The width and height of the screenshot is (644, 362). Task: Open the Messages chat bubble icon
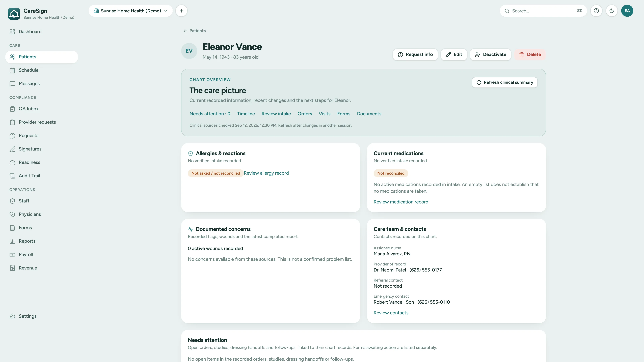12,84
